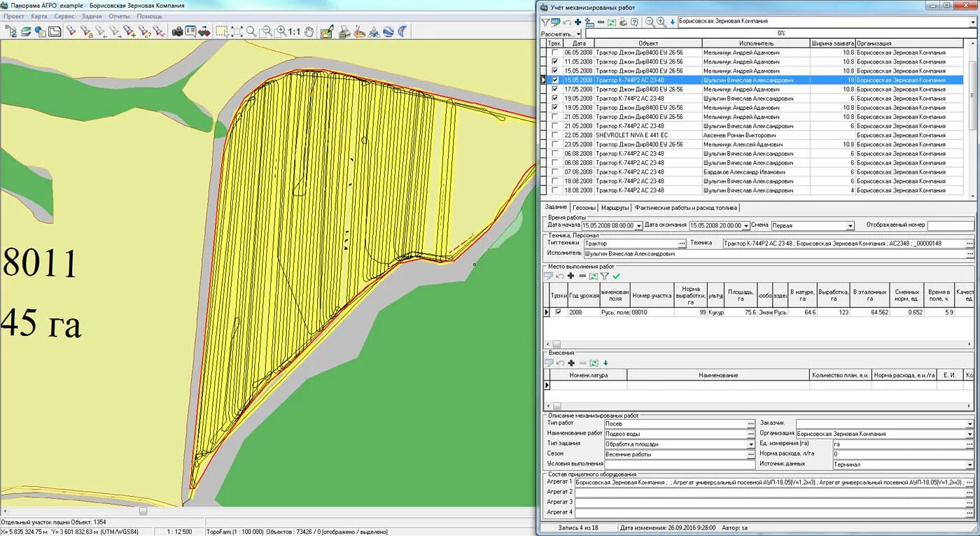Open the layer stack icon in map toolbar
The image size is (980, 536).
[27, 31]
